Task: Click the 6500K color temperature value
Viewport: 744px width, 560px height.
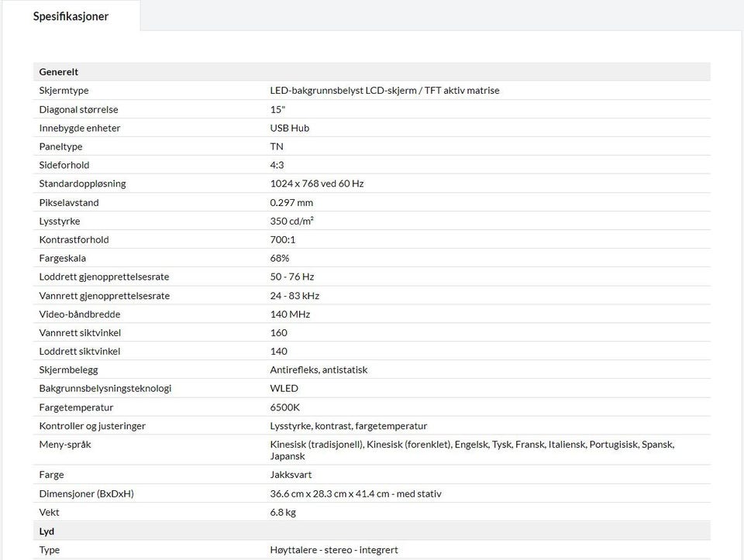Action: (x=284, y=407)
